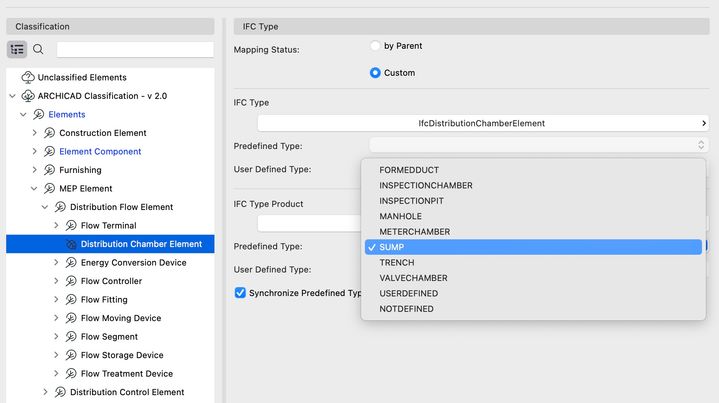This screenshot has height=403, width=719.
Task: Click the Energy Conversion Device icon
Action: (x=71, y=263)
